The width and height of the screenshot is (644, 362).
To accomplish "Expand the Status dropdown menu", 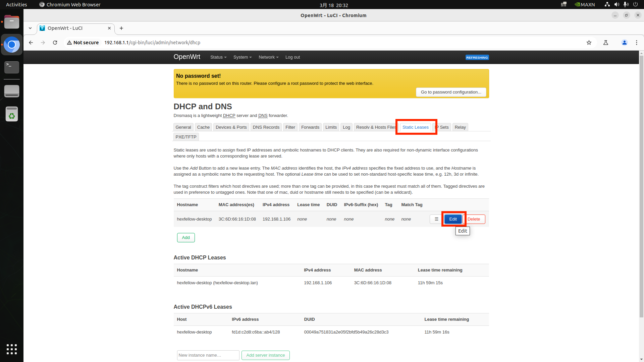I will click(218, 57).
